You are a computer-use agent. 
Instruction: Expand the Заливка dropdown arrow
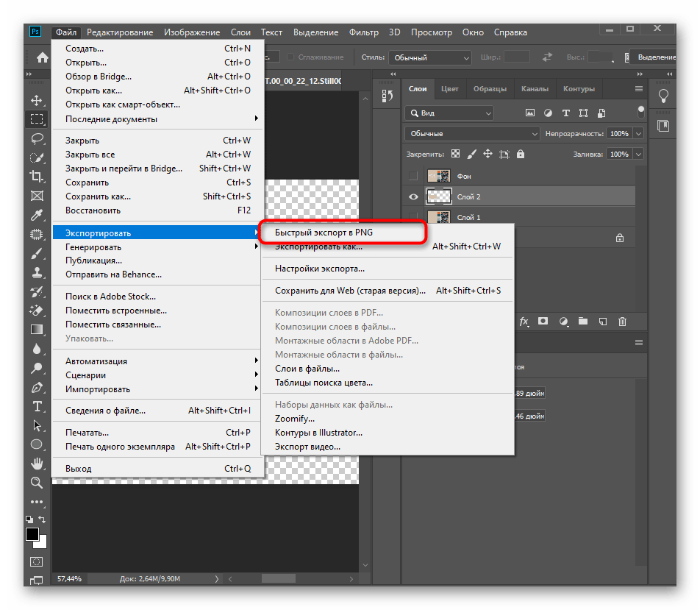(x=639, y=155)
